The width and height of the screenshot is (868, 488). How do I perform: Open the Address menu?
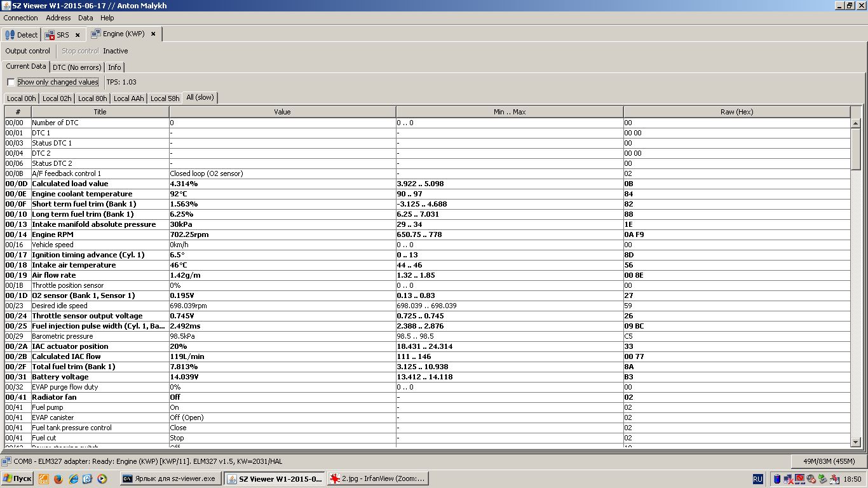coord(58,18)
